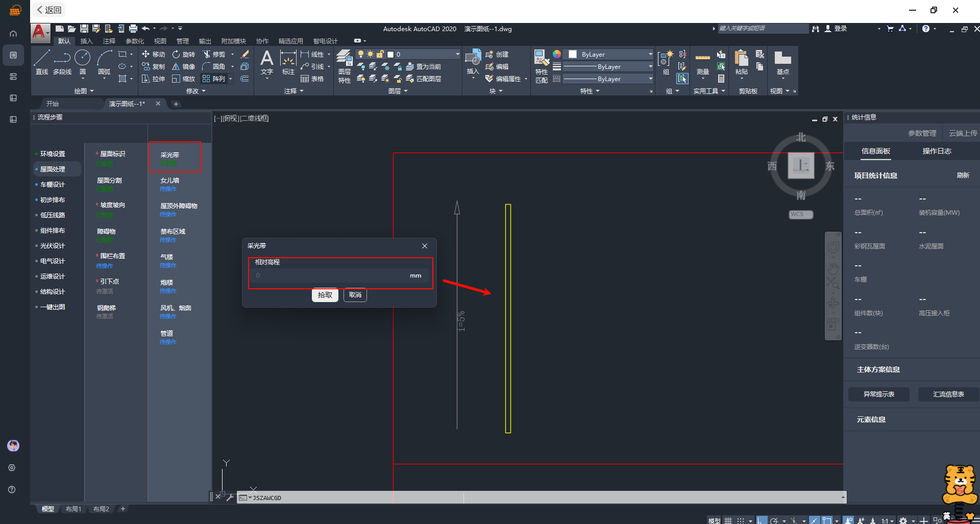Viewport: 980px width, 524px height.
Task: Click the Text (文字) annotation tool
Action: pyautogui.click(x=266, y=62)
